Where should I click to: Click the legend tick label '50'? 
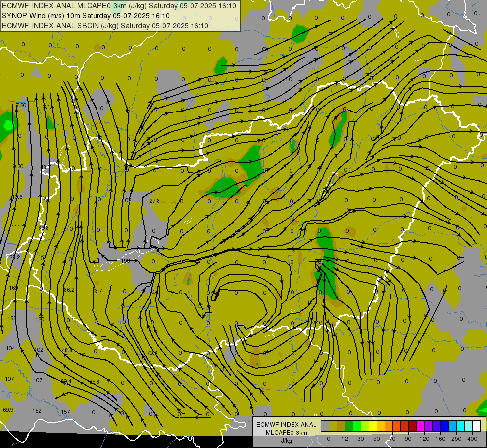click(x=377, y=439)
